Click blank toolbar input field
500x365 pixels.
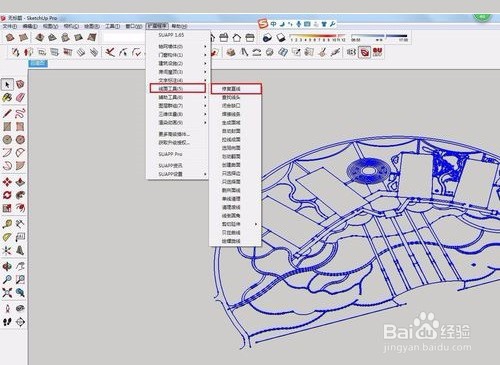[x=124, y=37]
